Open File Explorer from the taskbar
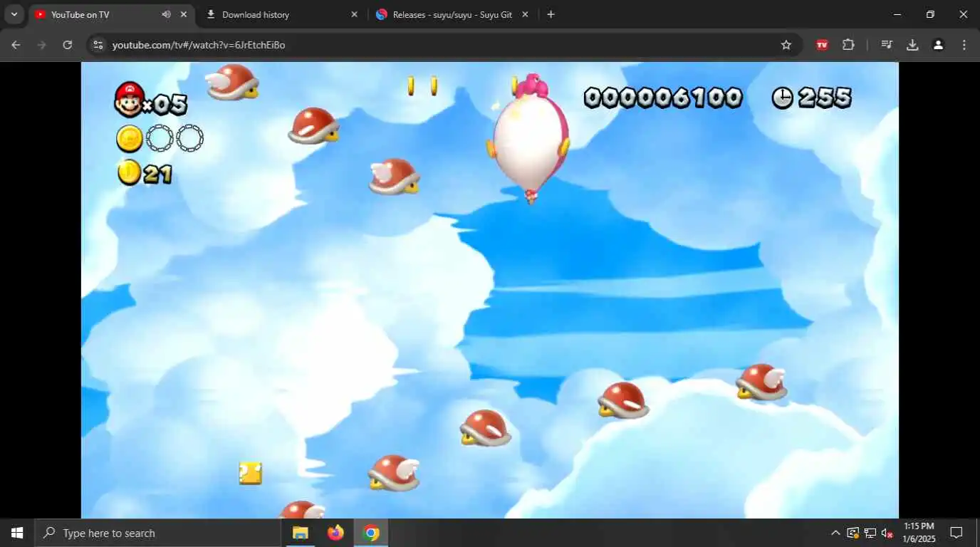 [x=300, y=533]
